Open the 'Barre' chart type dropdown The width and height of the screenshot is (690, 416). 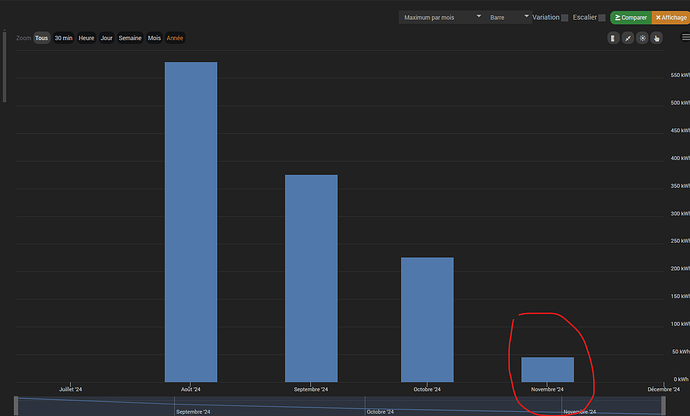(508, 18)
